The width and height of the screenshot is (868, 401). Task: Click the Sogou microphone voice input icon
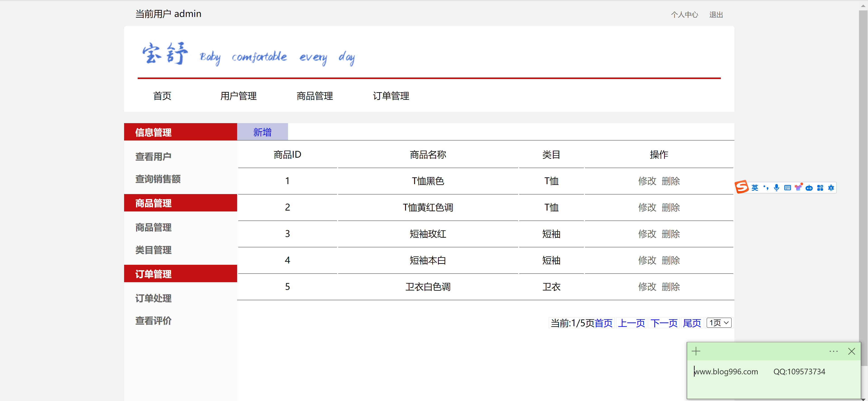[x=776, y=188]
